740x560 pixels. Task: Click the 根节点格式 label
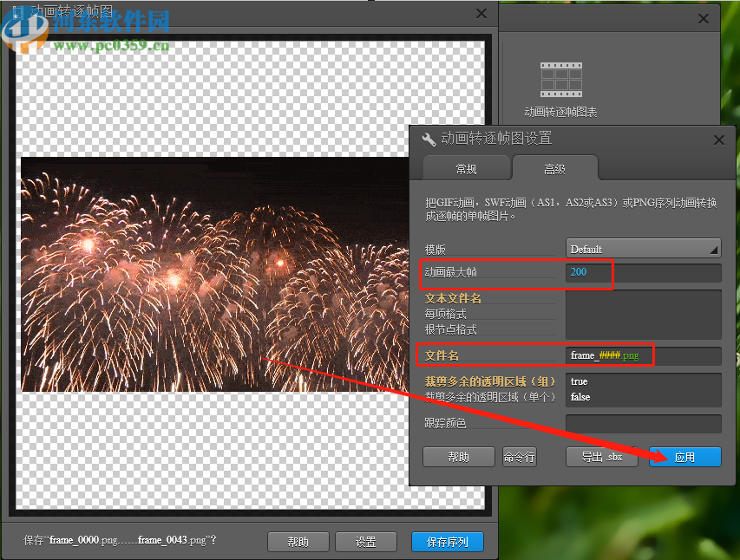tap(450, 329)
